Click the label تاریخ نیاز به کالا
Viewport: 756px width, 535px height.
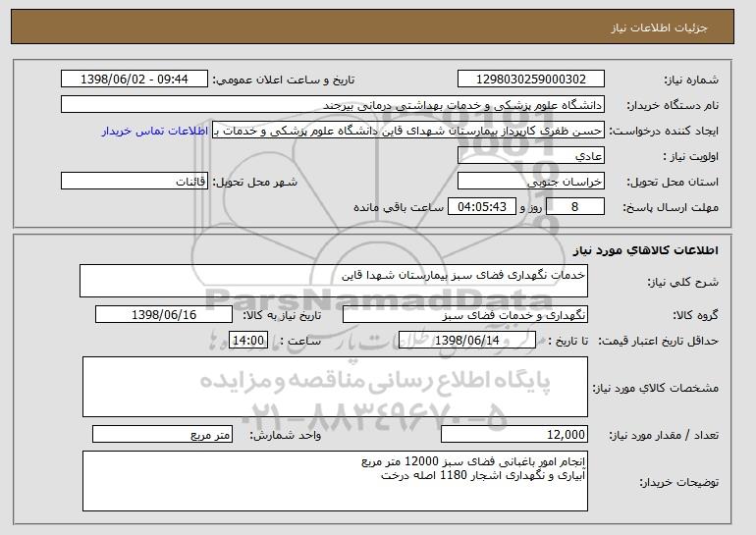point(281,315)
